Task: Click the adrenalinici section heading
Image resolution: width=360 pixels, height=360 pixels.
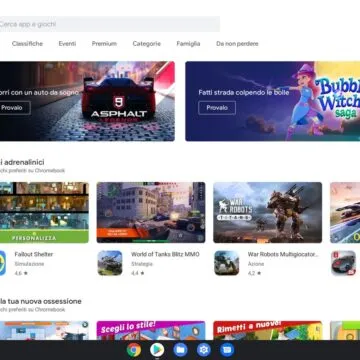Action: click(x=22, y=162)
